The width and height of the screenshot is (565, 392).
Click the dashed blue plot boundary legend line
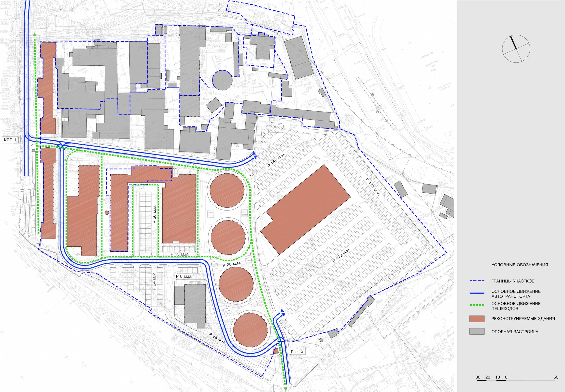click(x=477, y=281)
